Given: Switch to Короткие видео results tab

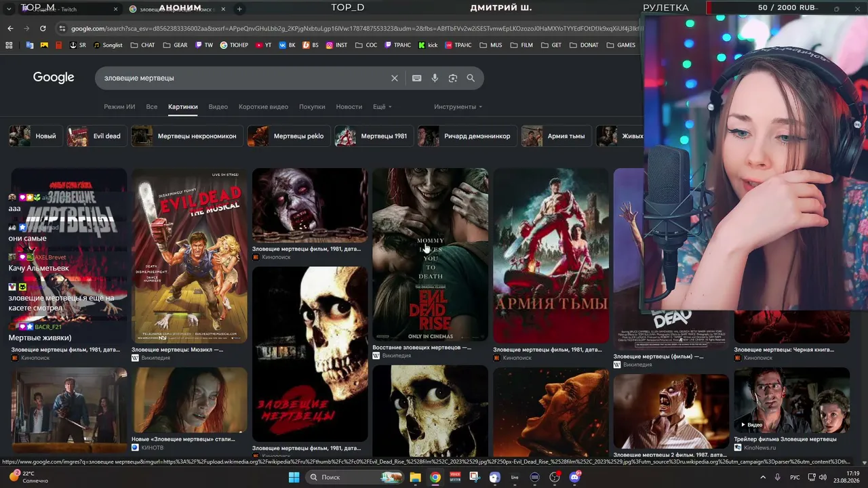Looking at the screenshot, I should tap(263, 107).
